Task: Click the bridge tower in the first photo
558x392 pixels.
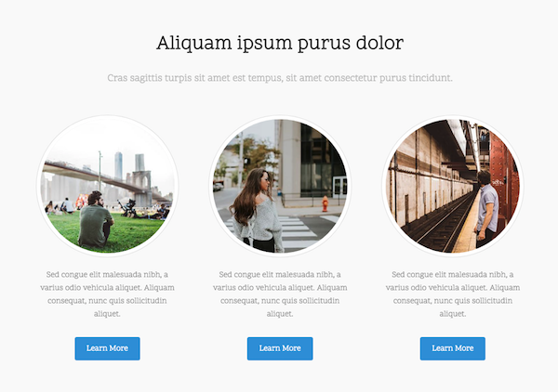Action: click(x=141, y=188)
